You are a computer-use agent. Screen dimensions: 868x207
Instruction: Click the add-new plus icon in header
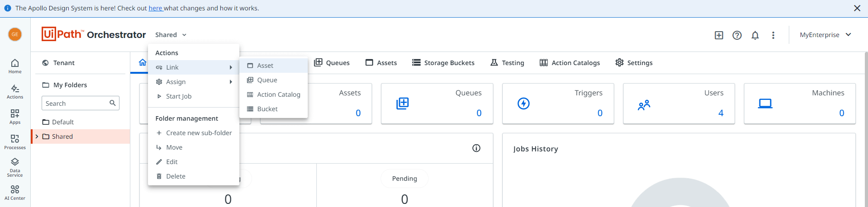click(x=719, y=35)
